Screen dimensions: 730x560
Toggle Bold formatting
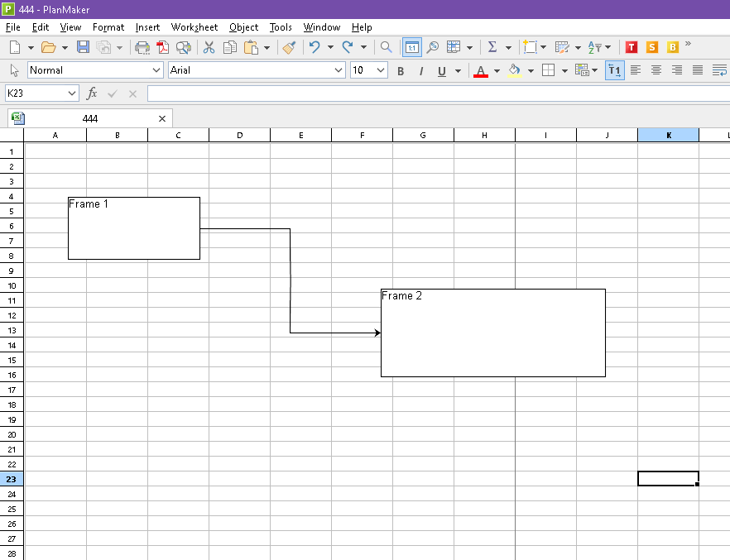tap(401, 71)
